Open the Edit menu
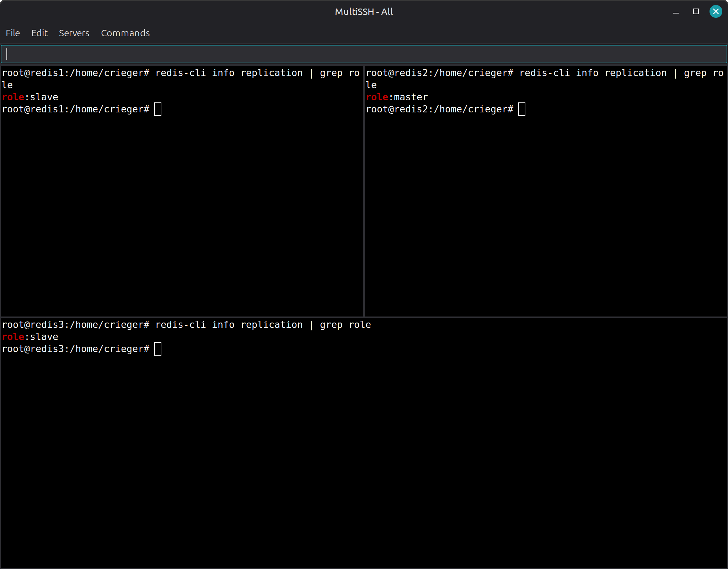The height and width of the screenshot is (569, 728). point(39,33)
